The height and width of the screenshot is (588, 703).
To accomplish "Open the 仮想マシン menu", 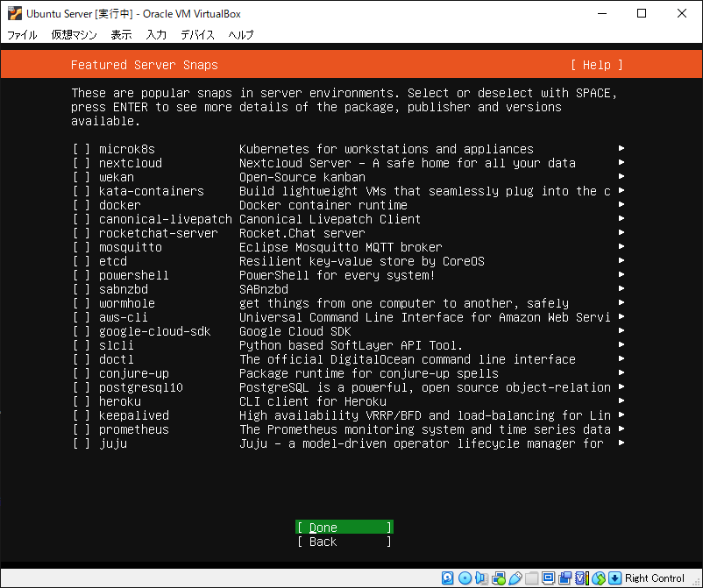I will click(x=74, y=35).
